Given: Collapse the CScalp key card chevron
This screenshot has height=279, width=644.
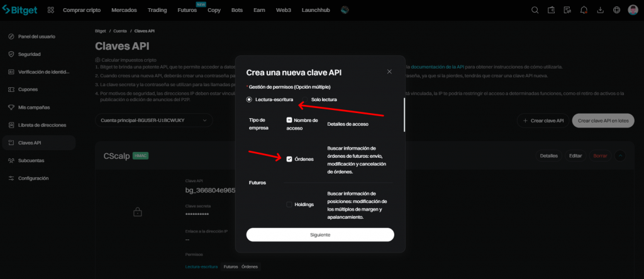Looking at the screenshot, I should pyautogui.click(x=620, y=156).
